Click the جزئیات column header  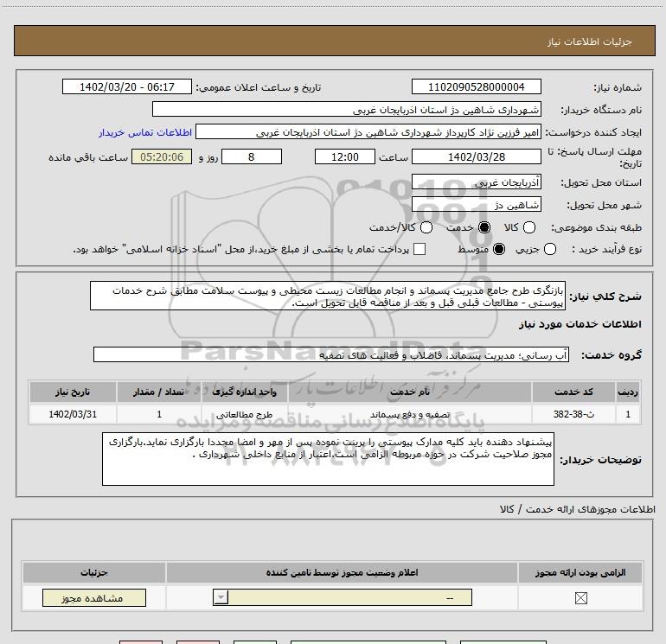[x=94, y=572]
